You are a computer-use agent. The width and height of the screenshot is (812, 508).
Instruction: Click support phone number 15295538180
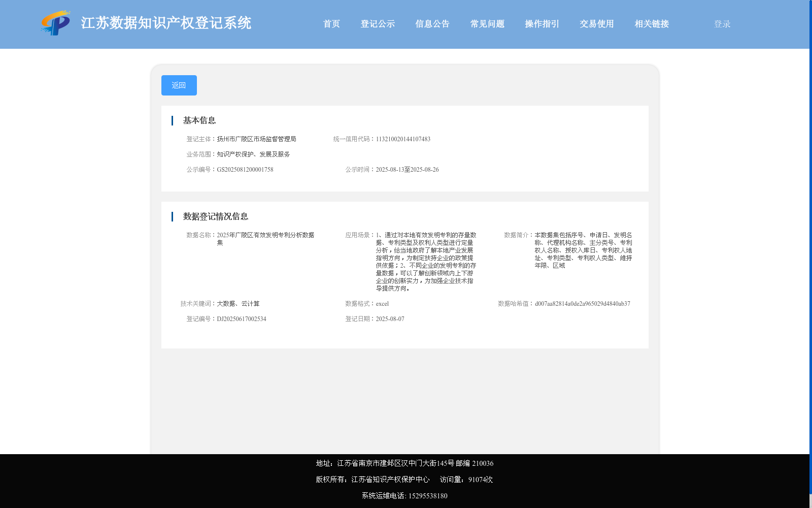click(428, 496)
